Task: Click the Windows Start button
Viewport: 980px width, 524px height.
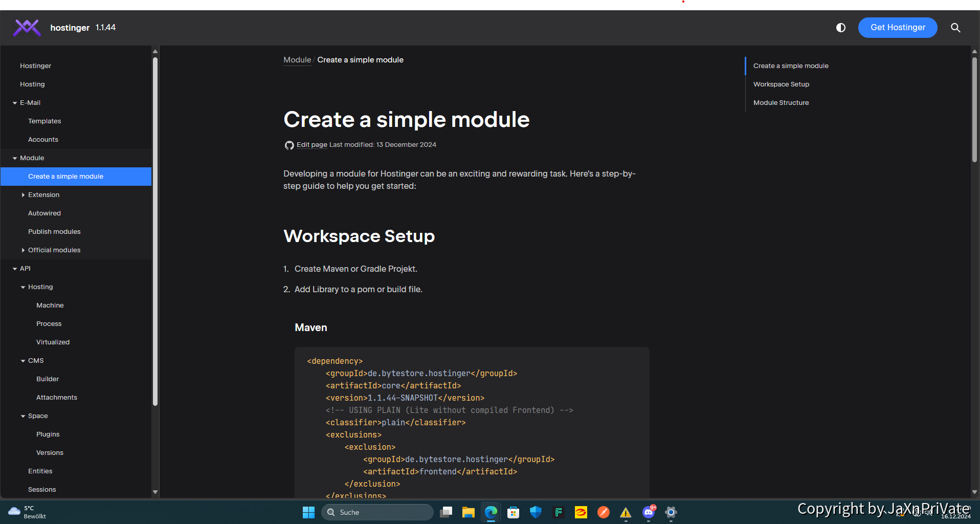Action: [x=308, y=512]
